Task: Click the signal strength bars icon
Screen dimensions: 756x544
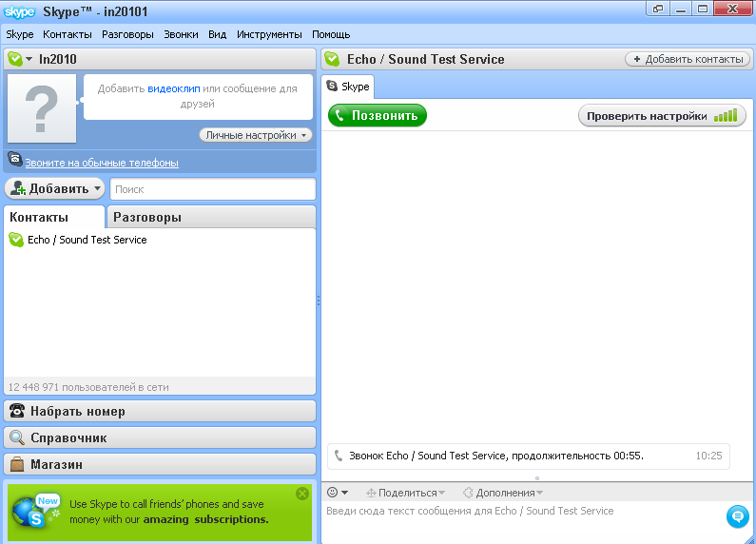Action: coord(726,116)
